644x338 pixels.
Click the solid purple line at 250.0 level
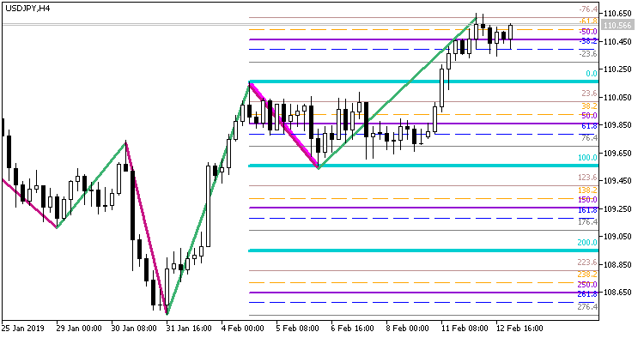coord(423,293)
